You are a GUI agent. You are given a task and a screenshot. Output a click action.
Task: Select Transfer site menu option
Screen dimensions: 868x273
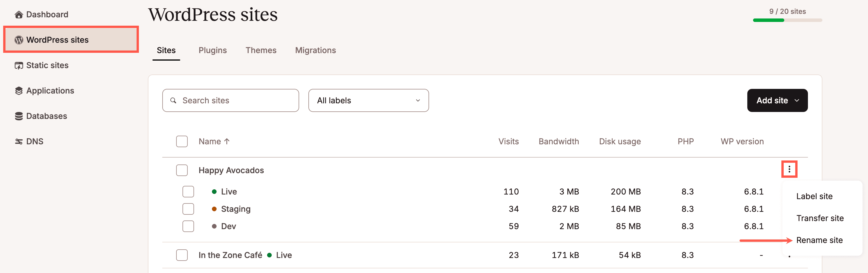tap(819, 218)
